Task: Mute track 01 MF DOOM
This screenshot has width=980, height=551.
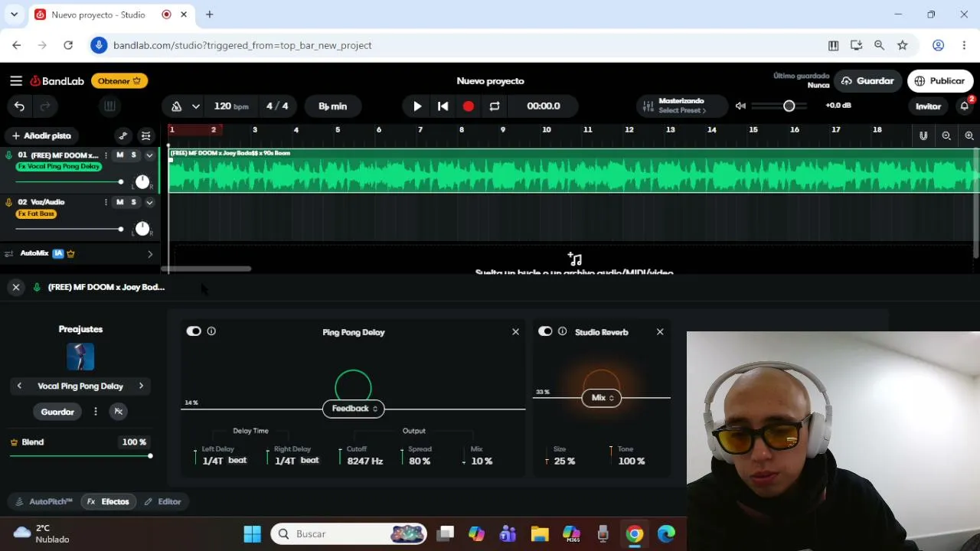Action: [119, 155]
